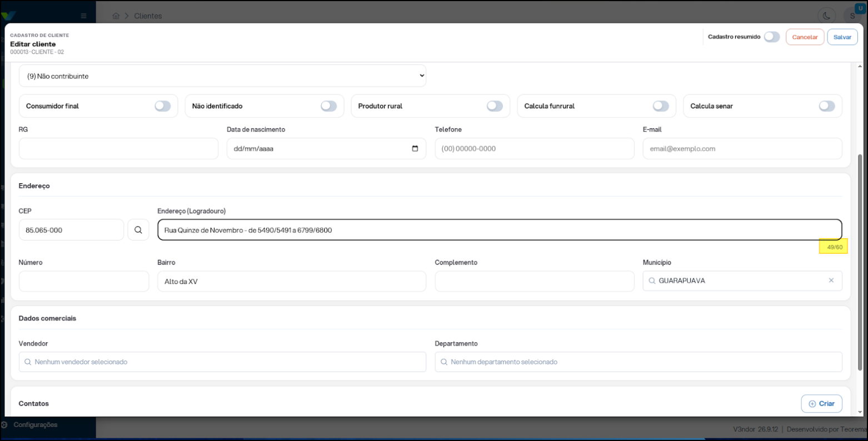The image size is (868, 441).
Task: Click the RG input field
Action: click(118, 149)
